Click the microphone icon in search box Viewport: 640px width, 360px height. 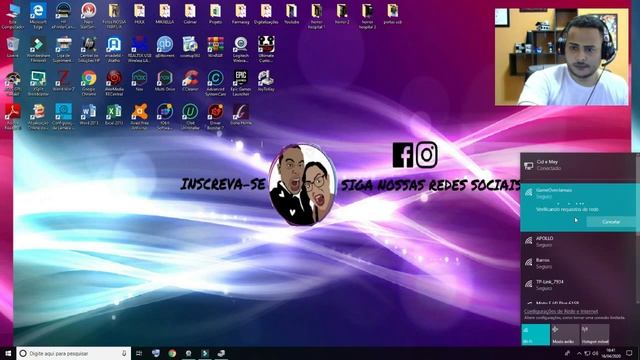pos(124,353)
